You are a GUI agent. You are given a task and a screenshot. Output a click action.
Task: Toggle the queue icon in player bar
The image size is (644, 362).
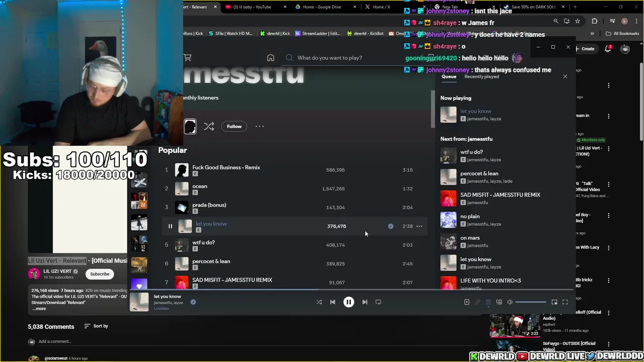point(488,302)
